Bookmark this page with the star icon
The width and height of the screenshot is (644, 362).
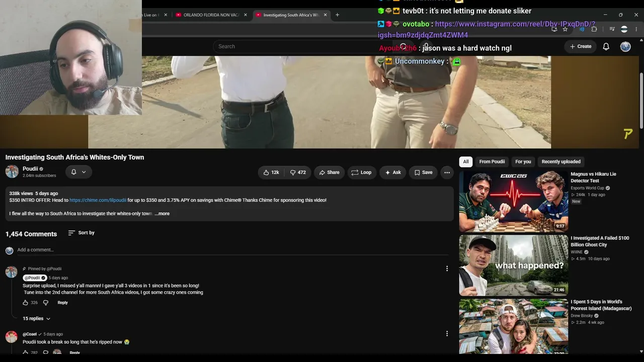565,29
